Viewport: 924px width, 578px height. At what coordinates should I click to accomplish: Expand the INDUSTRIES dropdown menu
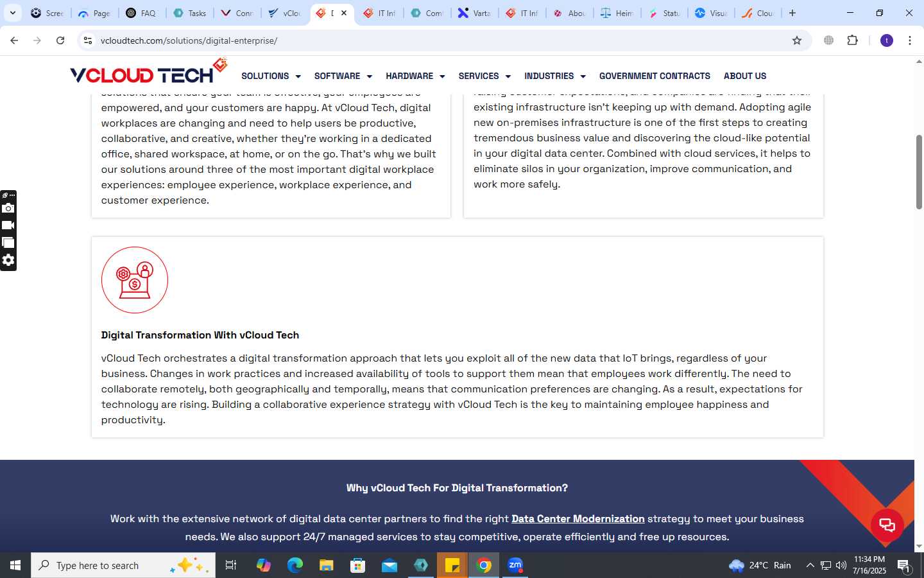[x=555, y=76]
